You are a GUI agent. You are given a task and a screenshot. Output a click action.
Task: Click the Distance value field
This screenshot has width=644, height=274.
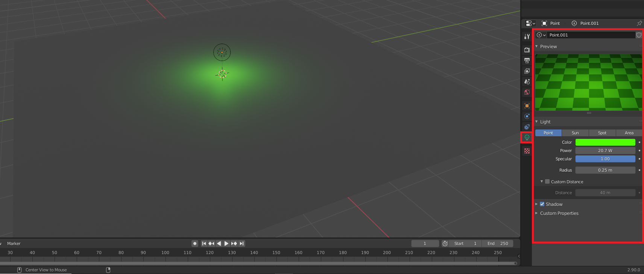point(605,193)
